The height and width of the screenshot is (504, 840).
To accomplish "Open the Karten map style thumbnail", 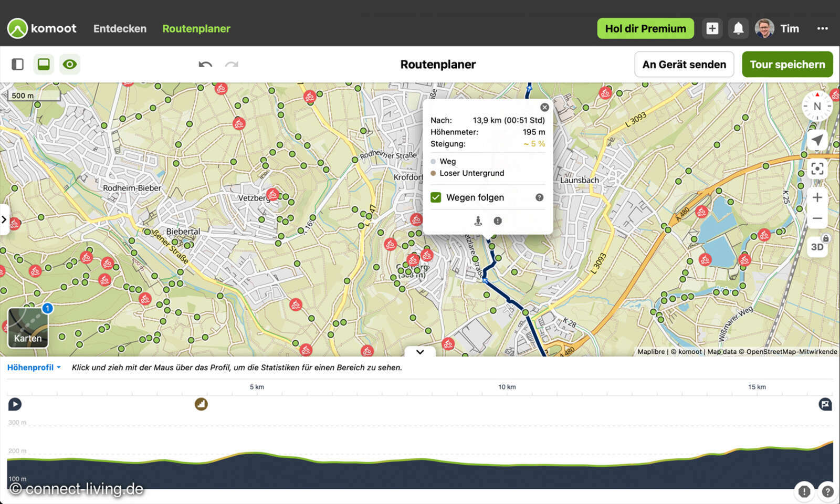I will point(27,327).
